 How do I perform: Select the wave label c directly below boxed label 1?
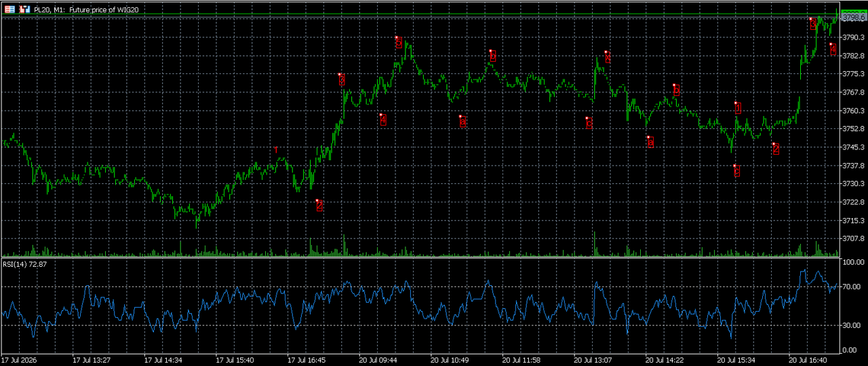[x=737, y=171]
